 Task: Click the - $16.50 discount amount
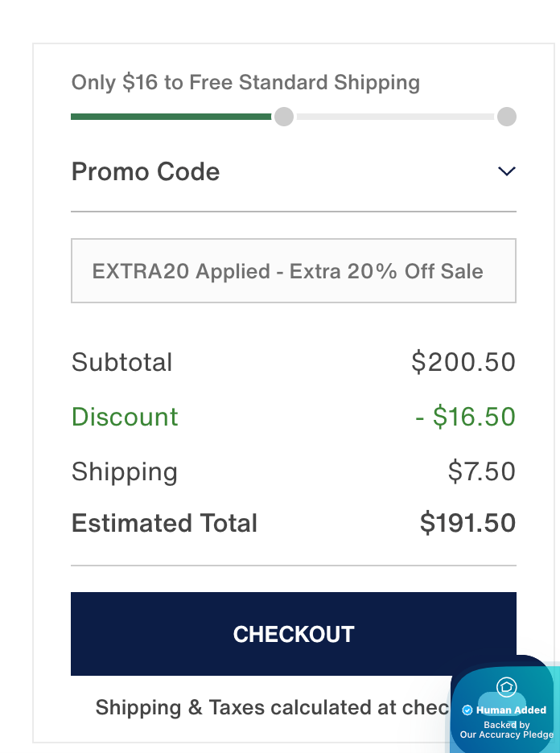[465, 417]
